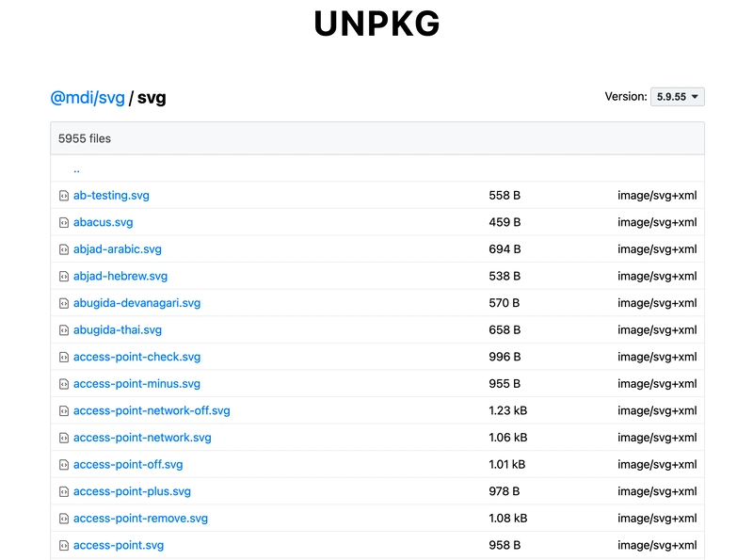Click the 'svg' folder name in breadcrumb
The width and height of the screenshot is (753, 560).
click(x=152, y=98)
